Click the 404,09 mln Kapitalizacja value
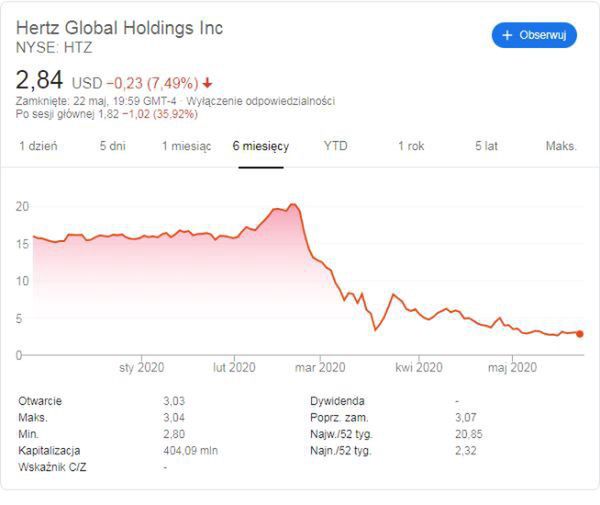The image size is (600, 505). [x=191, y=451]
